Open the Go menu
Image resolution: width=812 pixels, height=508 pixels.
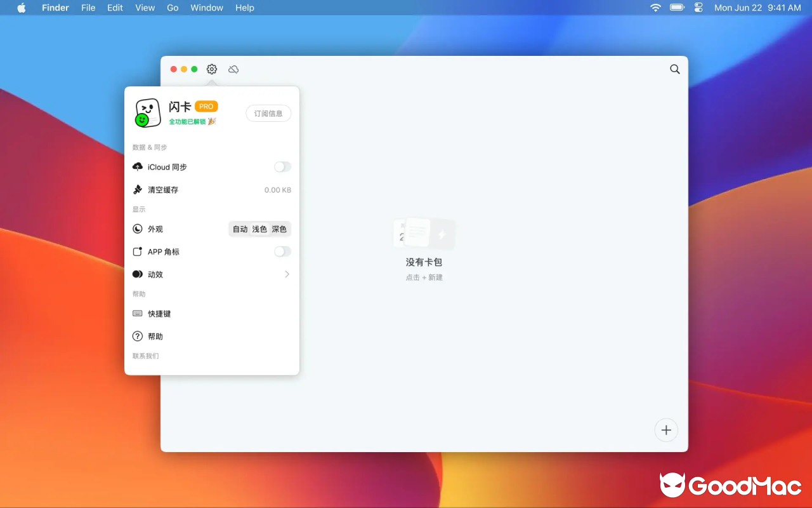point(173,8)
